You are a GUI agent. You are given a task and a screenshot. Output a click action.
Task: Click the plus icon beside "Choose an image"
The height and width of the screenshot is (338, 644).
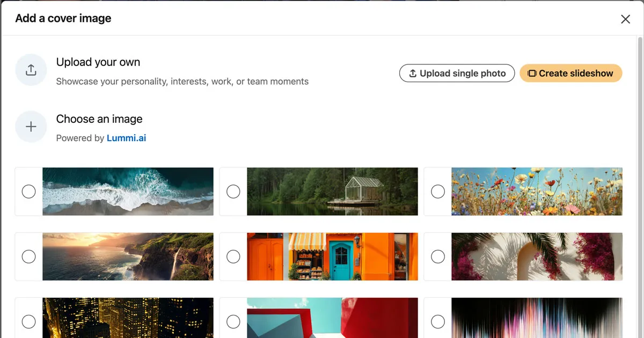tap(31, 127)
